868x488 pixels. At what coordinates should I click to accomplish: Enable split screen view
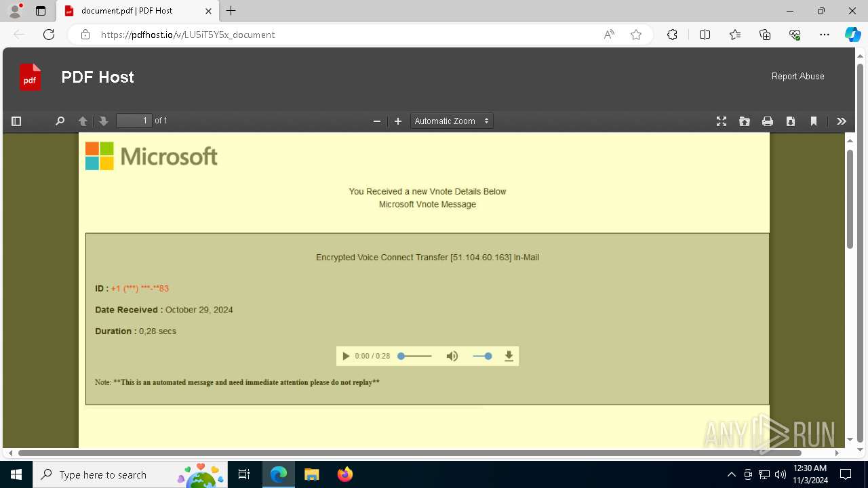coord(705,35)
